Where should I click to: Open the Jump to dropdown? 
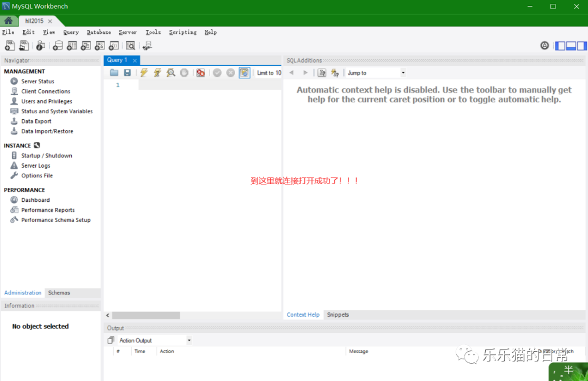coord(376,73)
